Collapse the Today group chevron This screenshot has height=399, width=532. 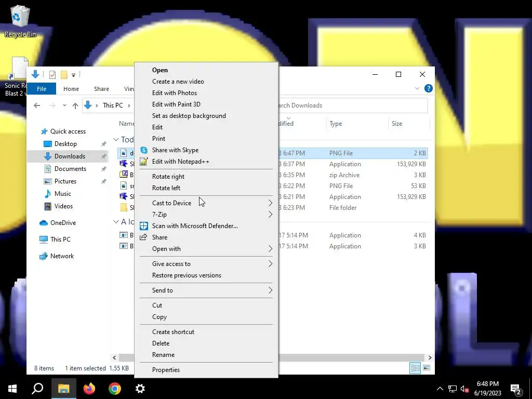(116, 139)
